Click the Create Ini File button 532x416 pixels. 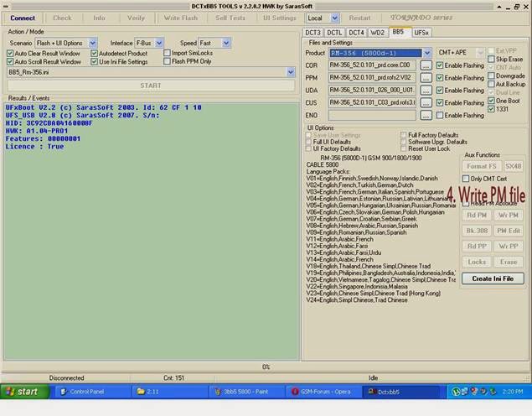coord(493,278)
